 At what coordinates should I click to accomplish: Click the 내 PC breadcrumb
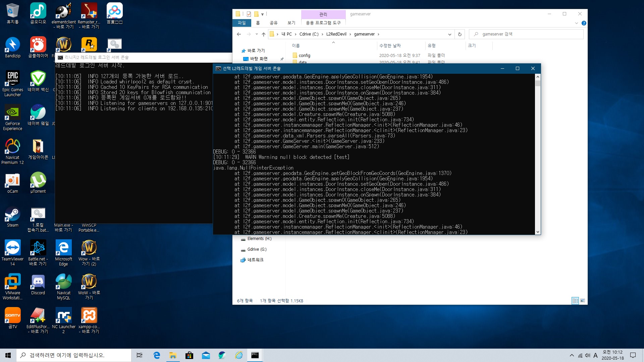coord(286,34)
